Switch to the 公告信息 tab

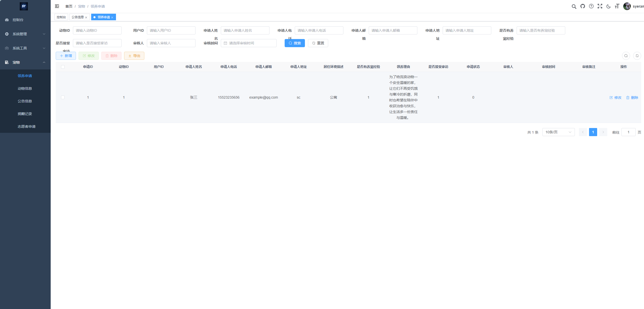(78, 17)
